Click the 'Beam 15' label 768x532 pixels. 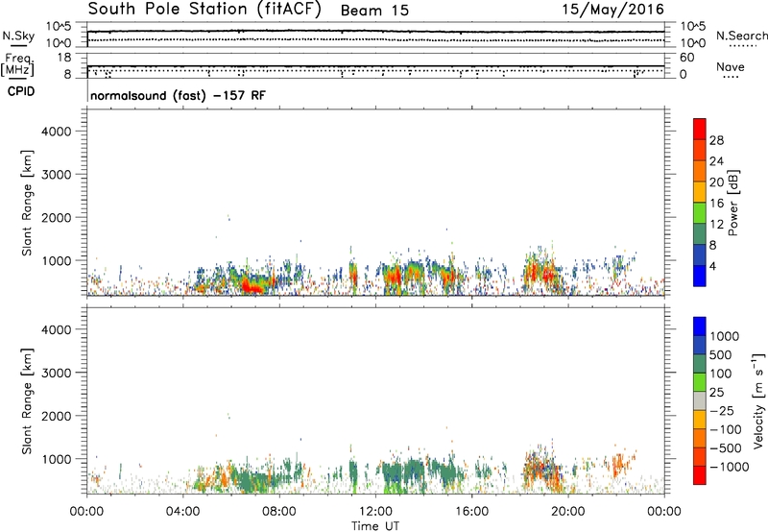[374, 11]
